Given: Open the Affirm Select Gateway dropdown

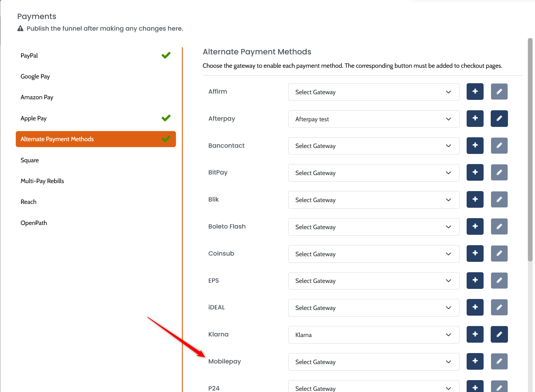Looking at the screenshot, I should [x=373, y=92].
